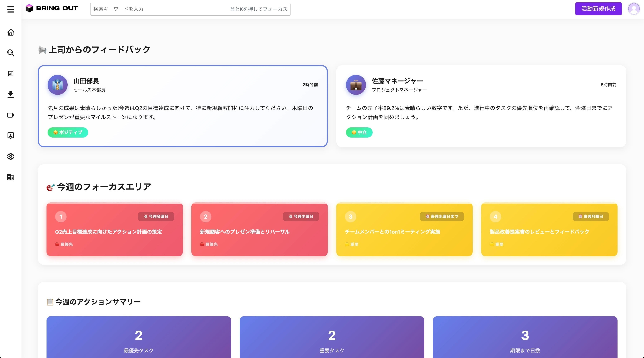Screen dimensions: 644x358
Task: Click the 最優先タスク summary tile
Action: 138,337
